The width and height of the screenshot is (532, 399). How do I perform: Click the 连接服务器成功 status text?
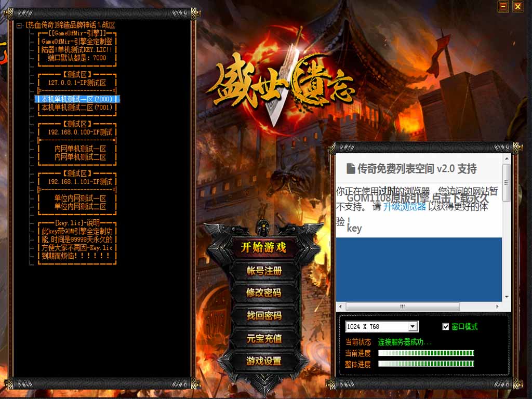[405, 342]
